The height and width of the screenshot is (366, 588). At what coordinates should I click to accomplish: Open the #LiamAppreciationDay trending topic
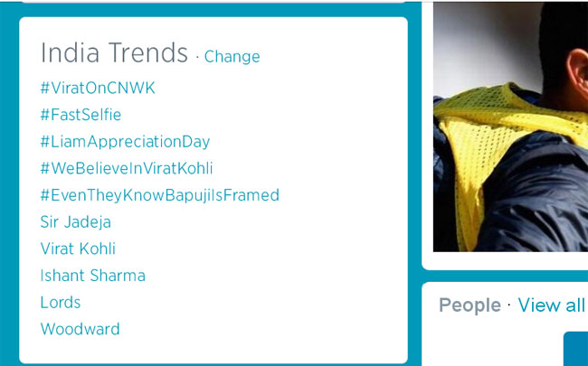click(x=125, y=142)
